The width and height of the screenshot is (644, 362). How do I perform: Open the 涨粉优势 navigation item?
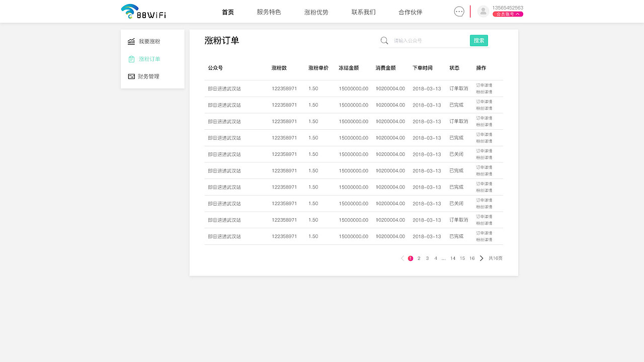point(316,12)
